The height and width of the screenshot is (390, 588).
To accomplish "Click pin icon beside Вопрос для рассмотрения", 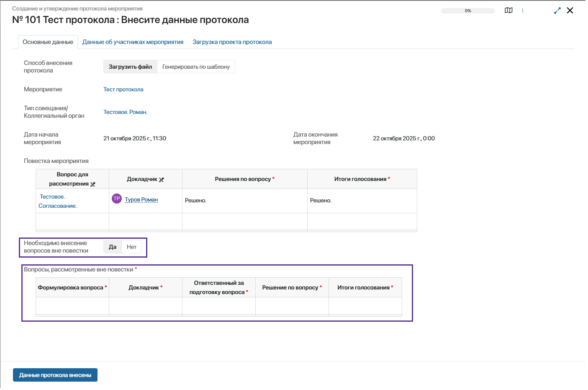I will tap(93, 184).
